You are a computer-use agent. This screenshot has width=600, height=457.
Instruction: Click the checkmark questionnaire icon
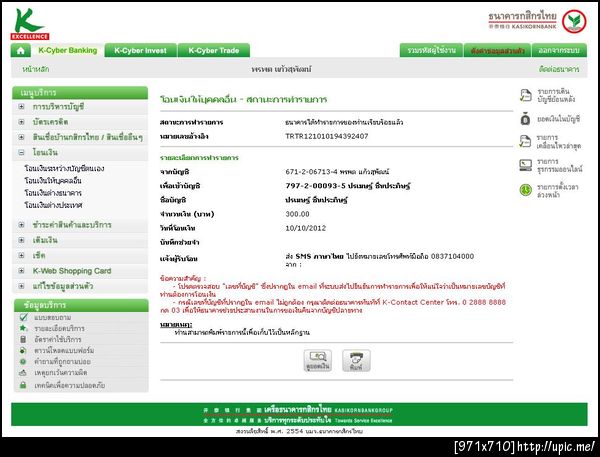pos(23,317)
